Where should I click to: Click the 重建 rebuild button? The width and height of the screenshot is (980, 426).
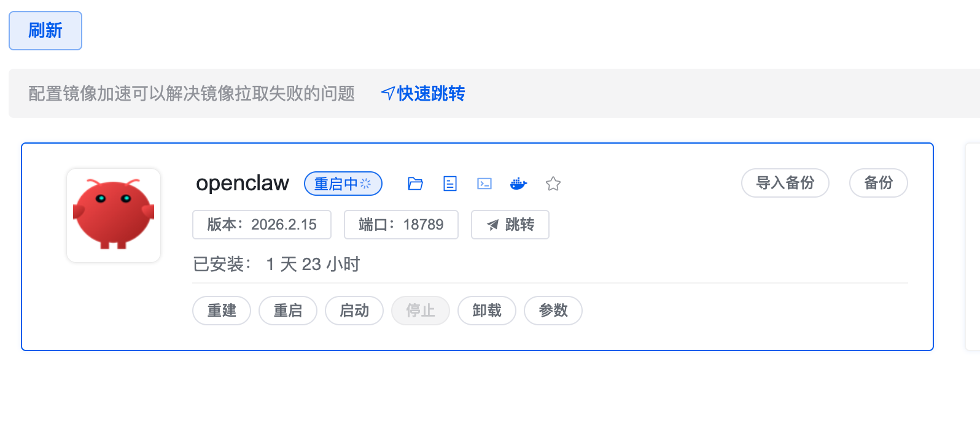(222, 311)
